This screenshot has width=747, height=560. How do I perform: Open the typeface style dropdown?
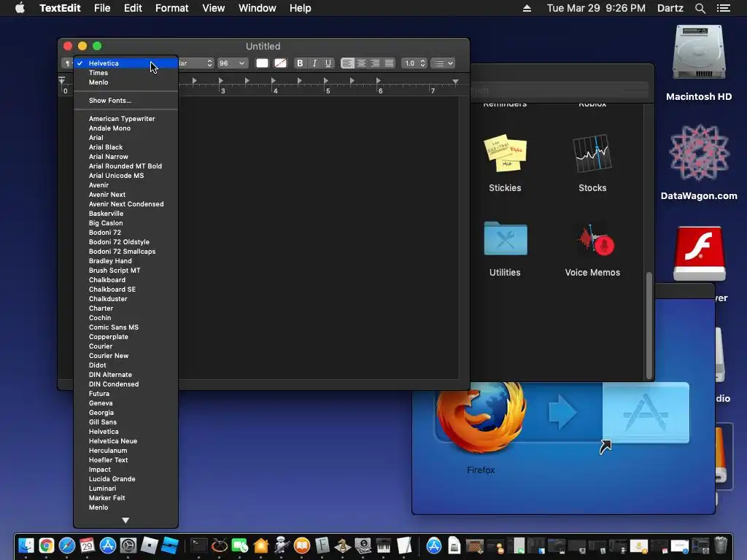pyautogui.click(x=196, y=63)
